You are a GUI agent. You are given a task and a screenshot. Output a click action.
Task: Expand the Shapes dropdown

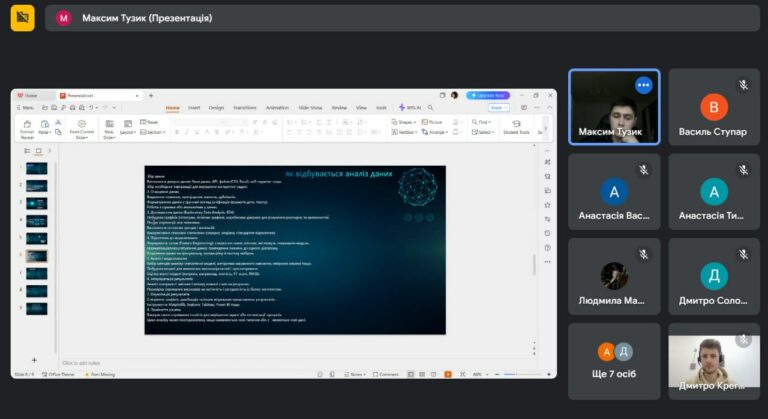(x=404, y=122)
